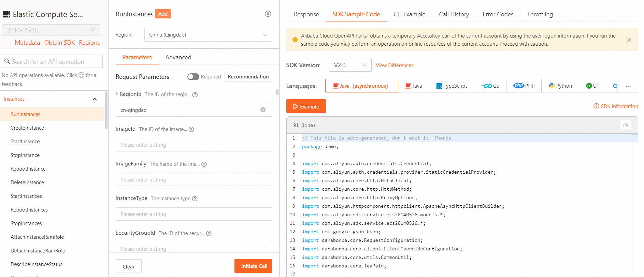Open help tooltip for SecurityGroupId
The width and height of the screenshot is (644, 277).
click(x=209, y=233)
